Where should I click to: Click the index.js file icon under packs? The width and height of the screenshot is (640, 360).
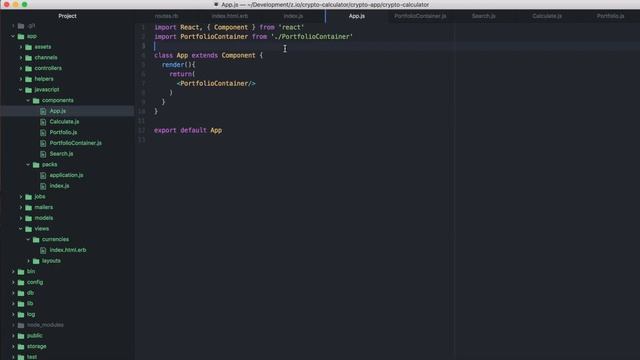(x=43, y=186)
